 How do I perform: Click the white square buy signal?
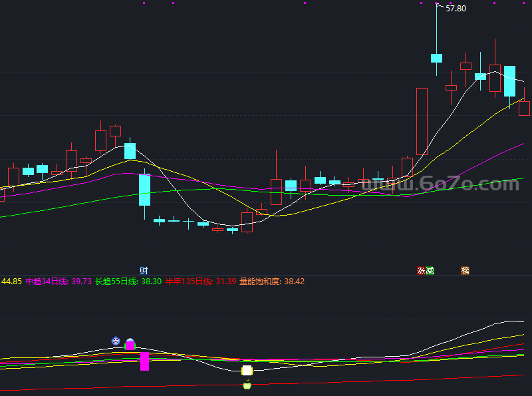(247, 371)
